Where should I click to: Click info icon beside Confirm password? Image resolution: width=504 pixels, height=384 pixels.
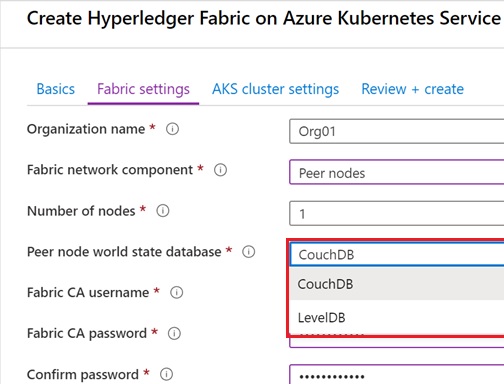pos(166,374)
